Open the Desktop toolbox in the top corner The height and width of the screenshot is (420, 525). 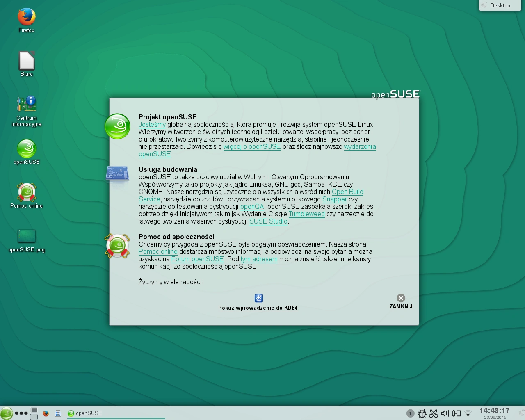pos(500,5)
